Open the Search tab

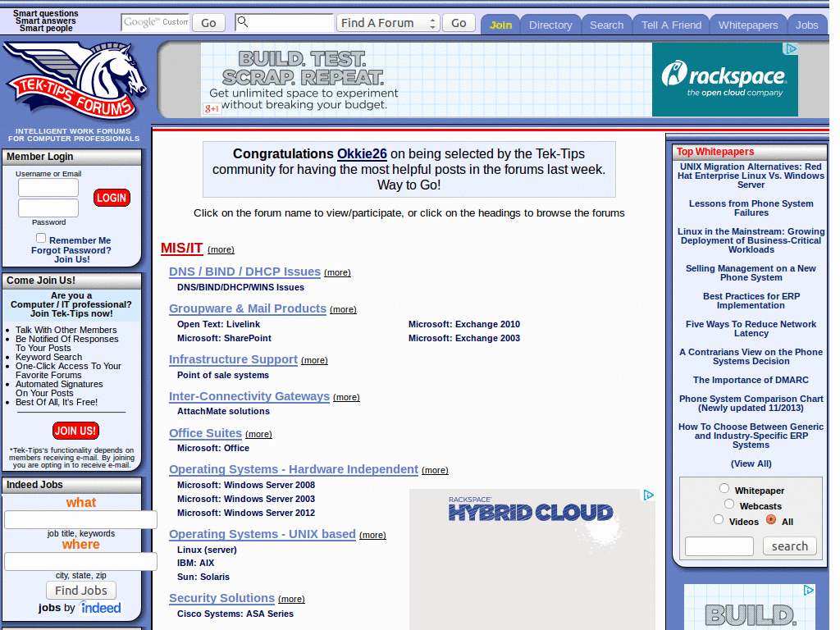[606, 25]
